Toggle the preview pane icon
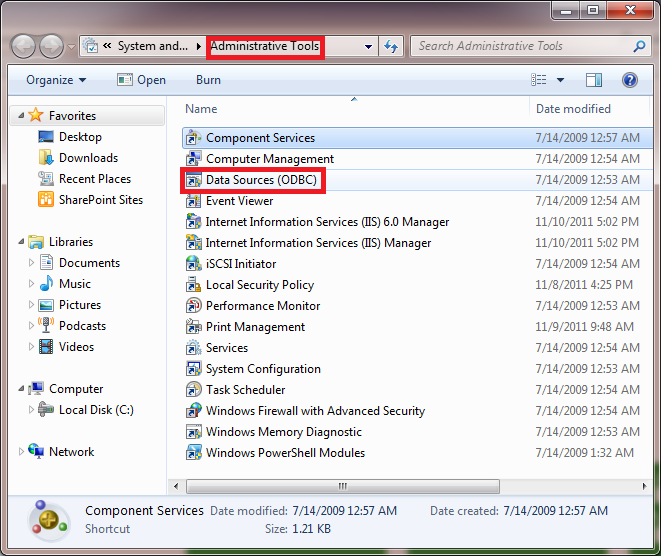661x556 pixels. click(x=594, y=80)
